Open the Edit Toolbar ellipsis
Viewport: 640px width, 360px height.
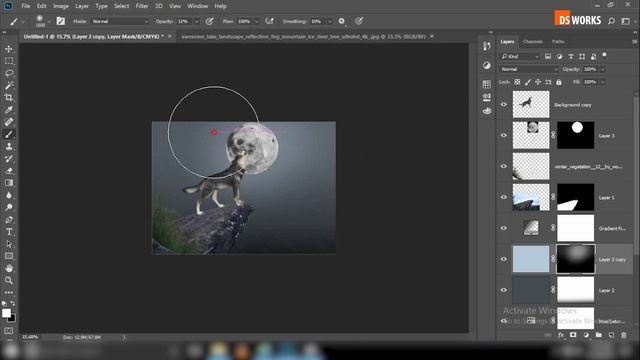pos(9,293)
